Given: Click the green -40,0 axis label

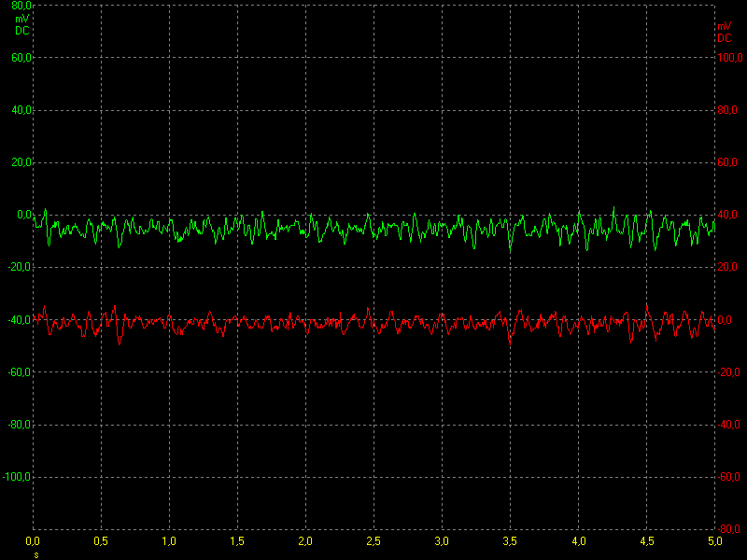Looking at the screenshot, I should (20, 320).
